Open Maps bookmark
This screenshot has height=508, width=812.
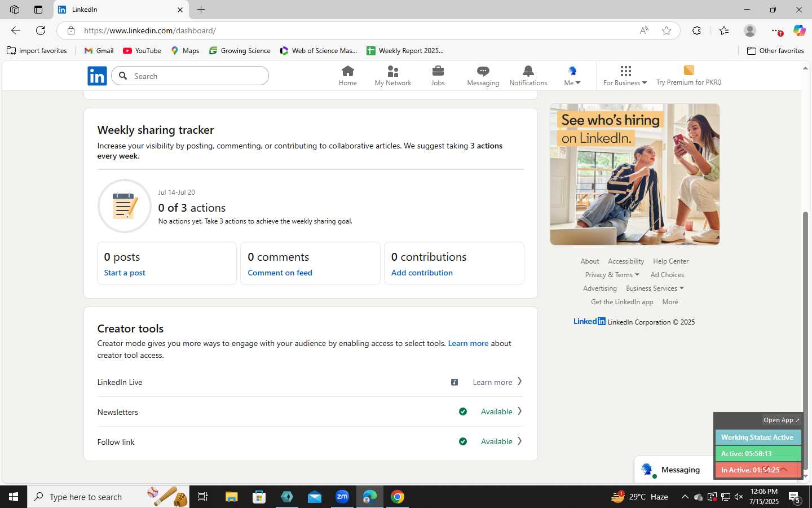tap(185, 51)
